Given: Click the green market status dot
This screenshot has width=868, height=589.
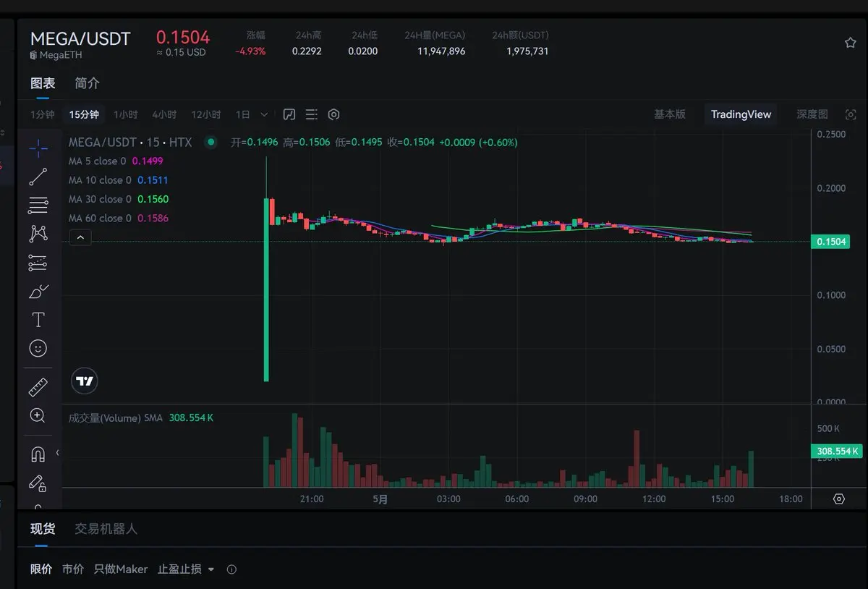Looking at the screenshot, I should click(211, 142).
